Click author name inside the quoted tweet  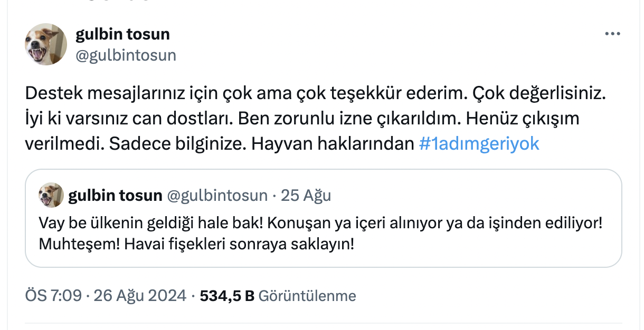(115, 196)
